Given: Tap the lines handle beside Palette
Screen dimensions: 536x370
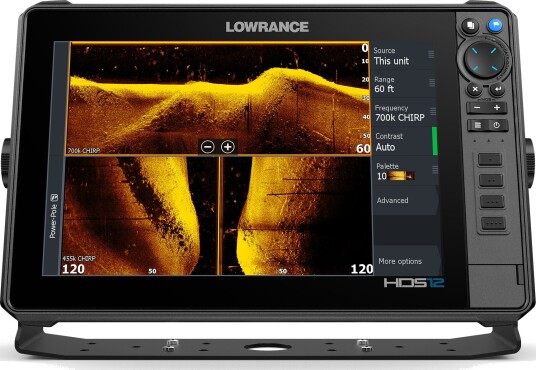Looking at the screenshot, I should [435, 170].
